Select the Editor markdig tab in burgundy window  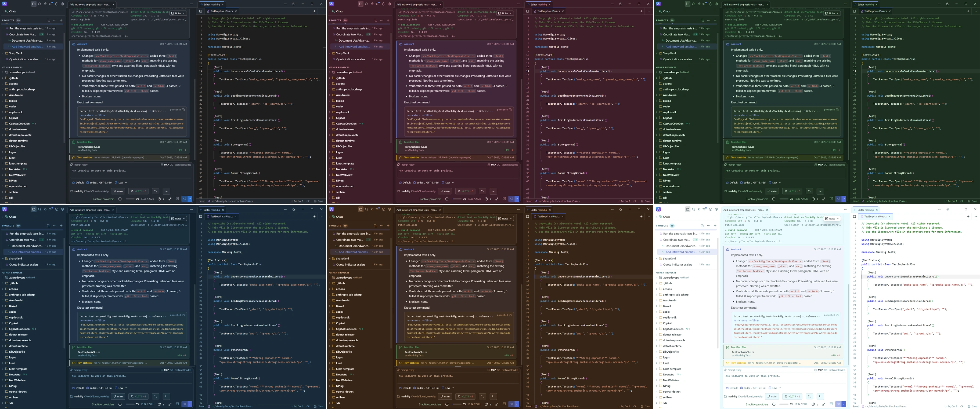pos(539,5)
